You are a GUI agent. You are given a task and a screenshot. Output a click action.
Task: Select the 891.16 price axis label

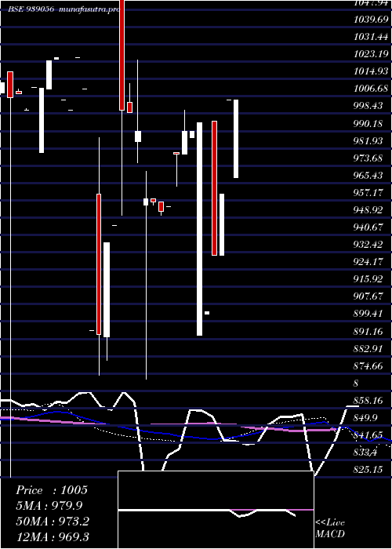pyautogui.click(x=368, y=331)
